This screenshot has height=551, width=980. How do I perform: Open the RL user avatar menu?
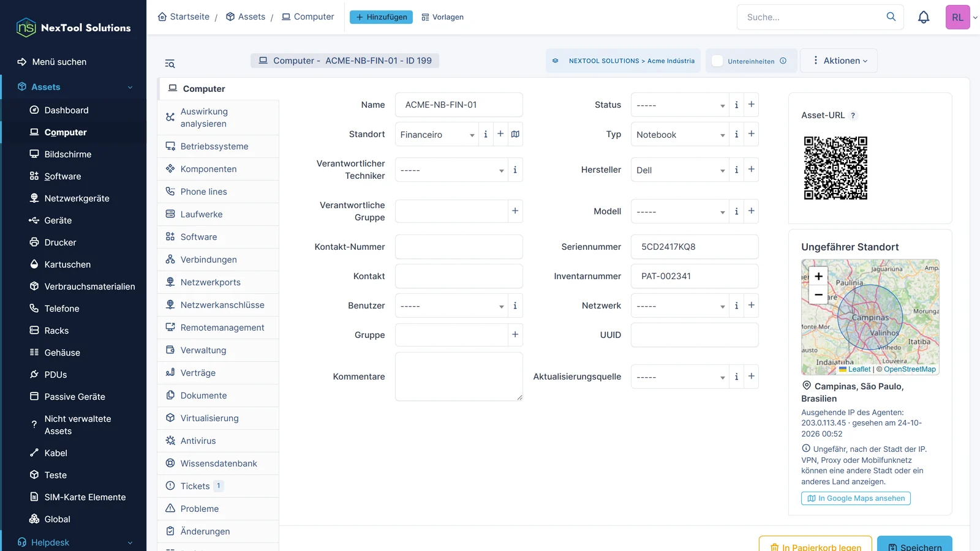[x=958, y=17]
